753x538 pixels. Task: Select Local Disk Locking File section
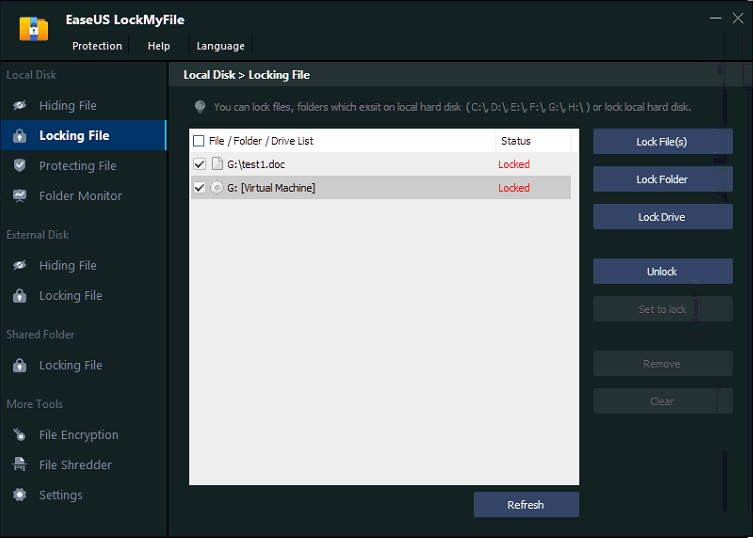83,135
